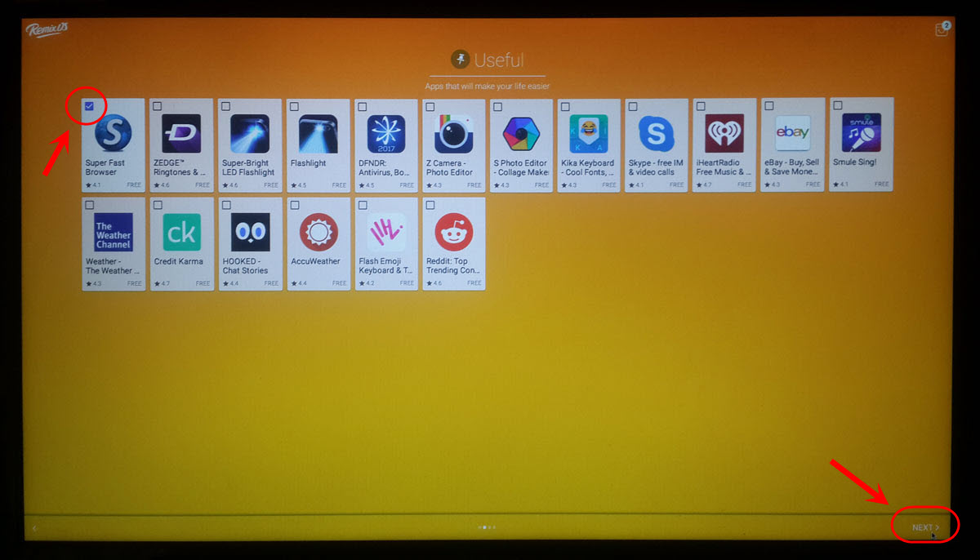The width and height of the screenshot is (980, 560).
Task: Check the AccuWeather checkbox
Action: coord(294,205)
